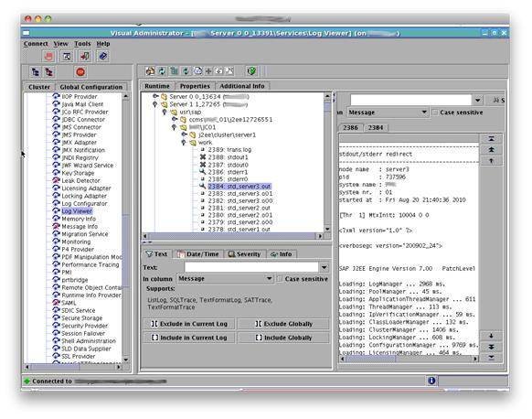Open the search text history dropdown
Screen dimensions: 532x419
pos(477,100)
